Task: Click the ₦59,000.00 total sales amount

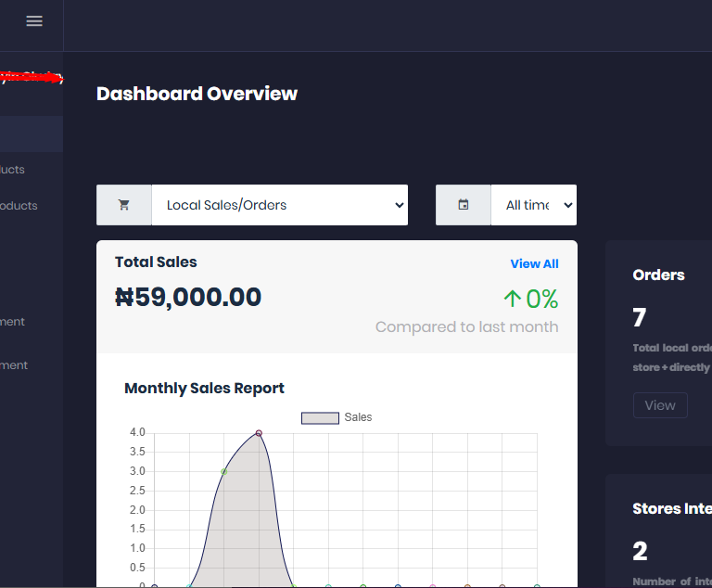Action: (x=188, y=297)
